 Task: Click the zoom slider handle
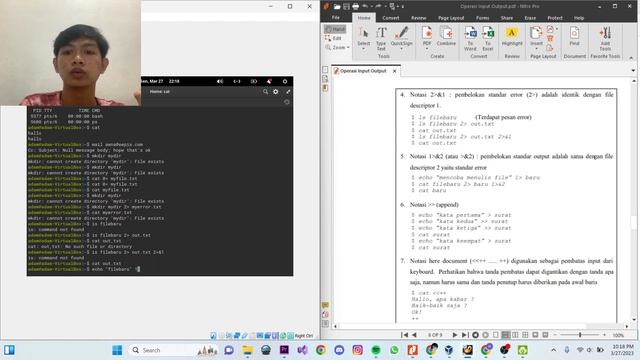coord(580,335)
